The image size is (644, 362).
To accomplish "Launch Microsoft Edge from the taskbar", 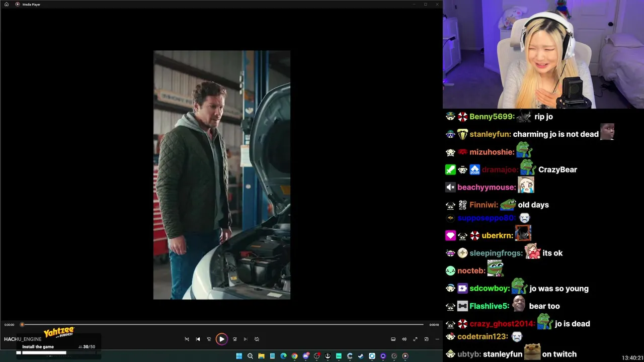I will pos(283,356).
